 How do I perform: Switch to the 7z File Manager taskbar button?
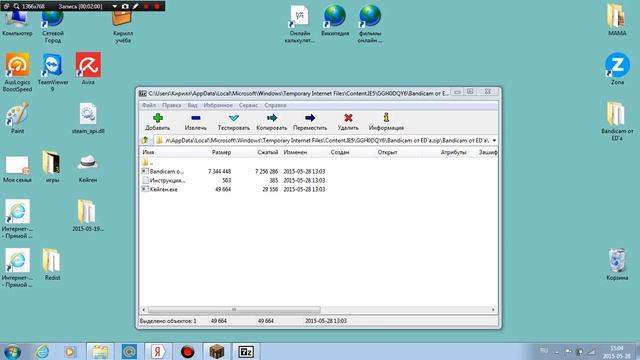246,351
